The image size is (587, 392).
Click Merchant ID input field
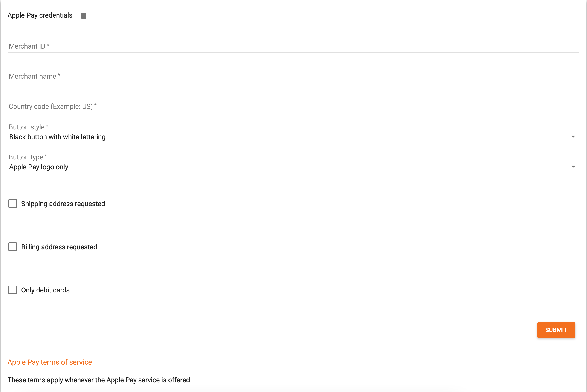[293, 46]
